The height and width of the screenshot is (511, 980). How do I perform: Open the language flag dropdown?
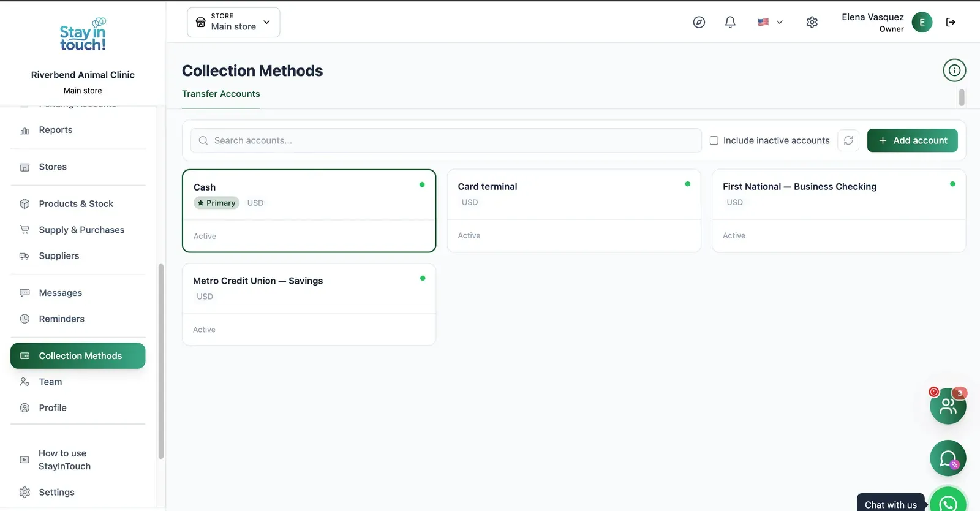click(770, 22)
